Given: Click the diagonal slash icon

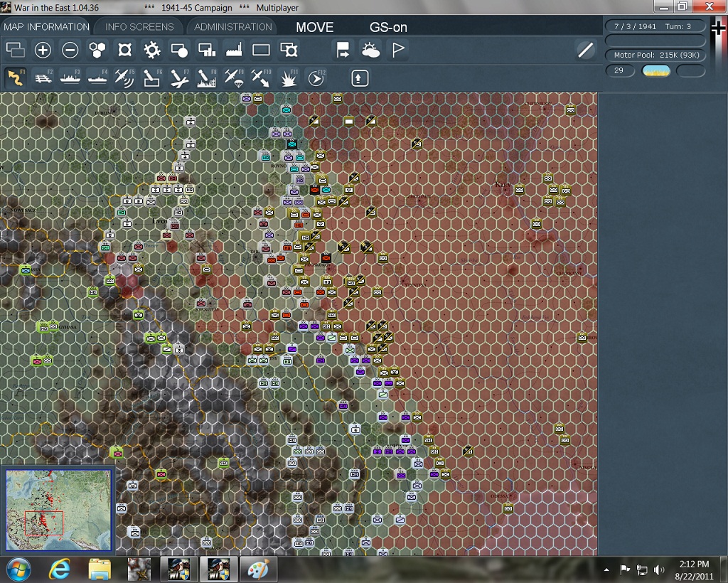Looking at the screenshot, I should pos(586,50).
